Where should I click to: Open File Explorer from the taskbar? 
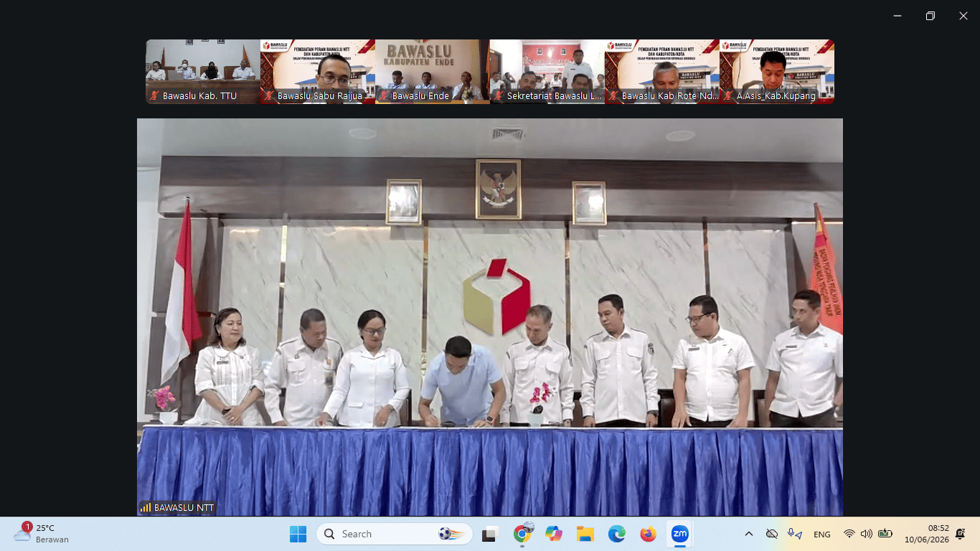tap(585, 534)
